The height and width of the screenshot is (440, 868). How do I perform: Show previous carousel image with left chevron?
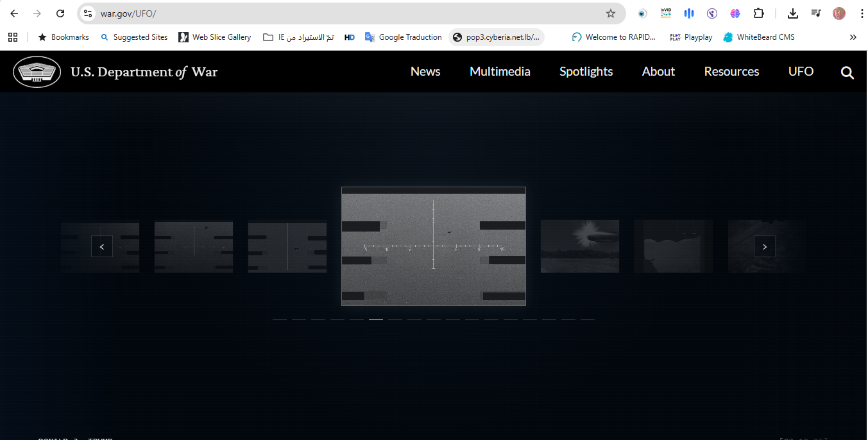[x=102, y=246]
